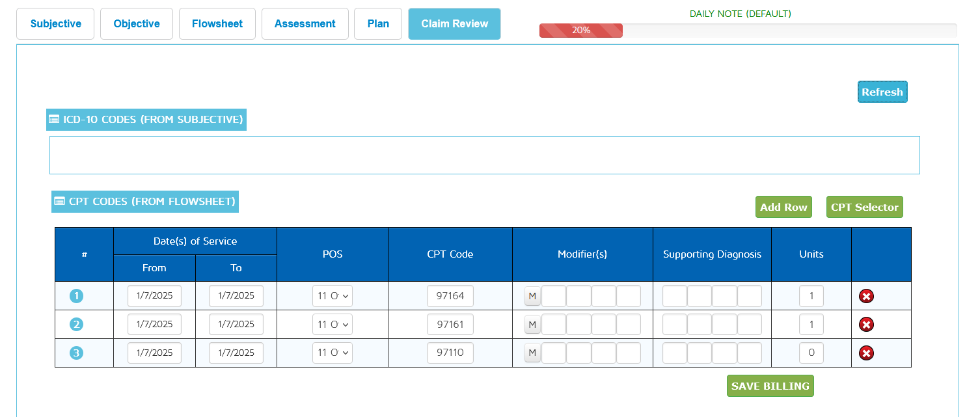
Task: Select the row number 3 circle badge
Action: [x=77, y=353]
